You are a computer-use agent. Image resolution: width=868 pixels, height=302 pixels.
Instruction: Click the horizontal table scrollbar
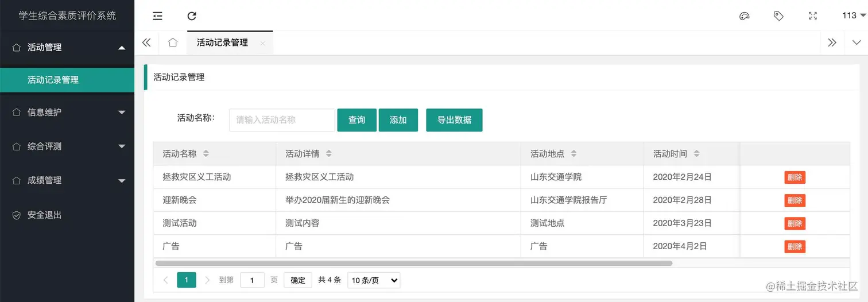[x=413, y=263]
